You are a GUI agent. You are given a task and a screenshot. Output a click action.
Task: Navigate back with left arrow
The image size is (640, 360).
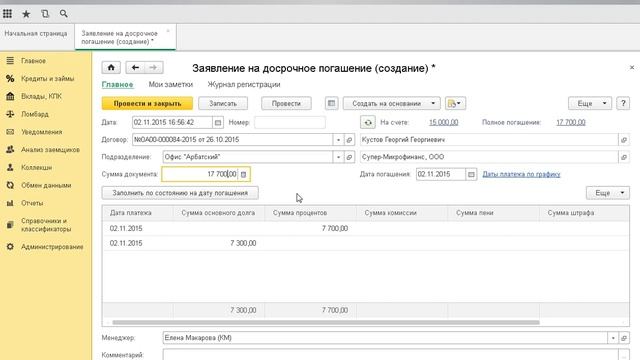click(135, 67)
